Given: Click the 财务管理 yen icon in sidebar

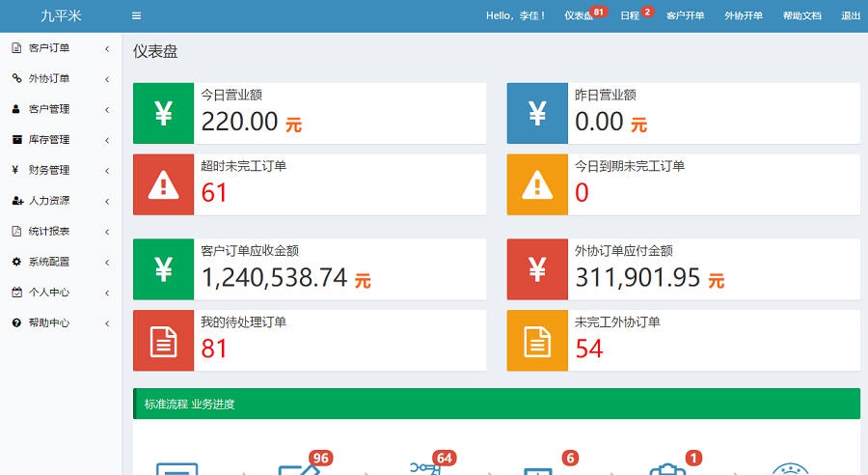Looking at the screenshot, I should coord(15,170).
